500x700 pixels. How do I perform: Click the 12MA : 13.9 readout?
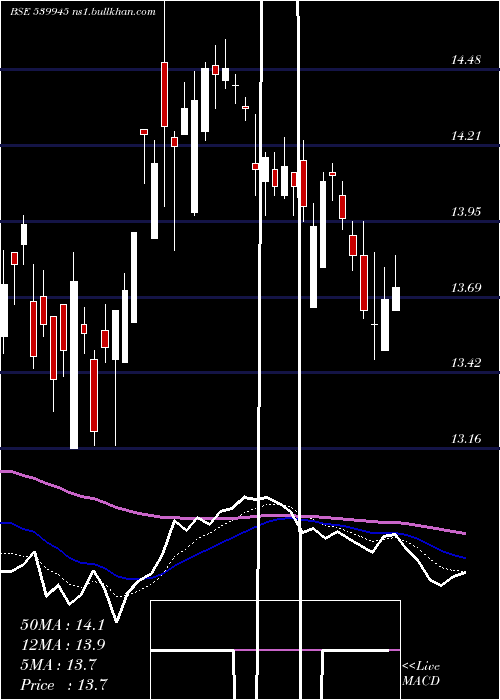point(63,645)
